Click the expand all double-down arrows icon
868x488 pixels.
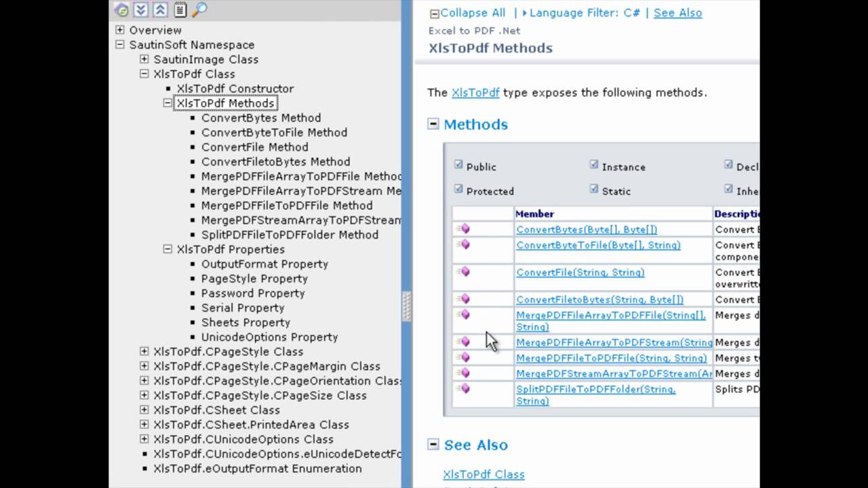pyautogui.click(x=140, y=9)
